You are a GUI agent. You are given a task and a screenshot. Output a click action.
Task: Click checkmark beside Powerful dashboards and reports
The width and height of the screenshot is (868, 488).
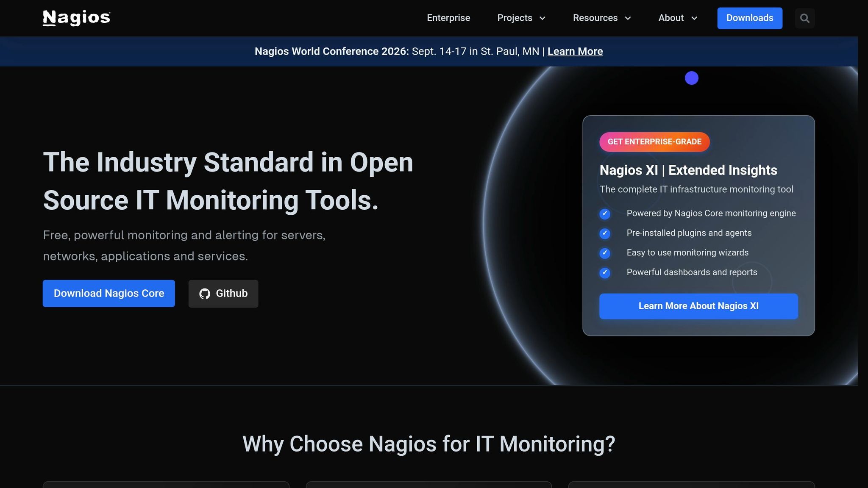(605, 273)
